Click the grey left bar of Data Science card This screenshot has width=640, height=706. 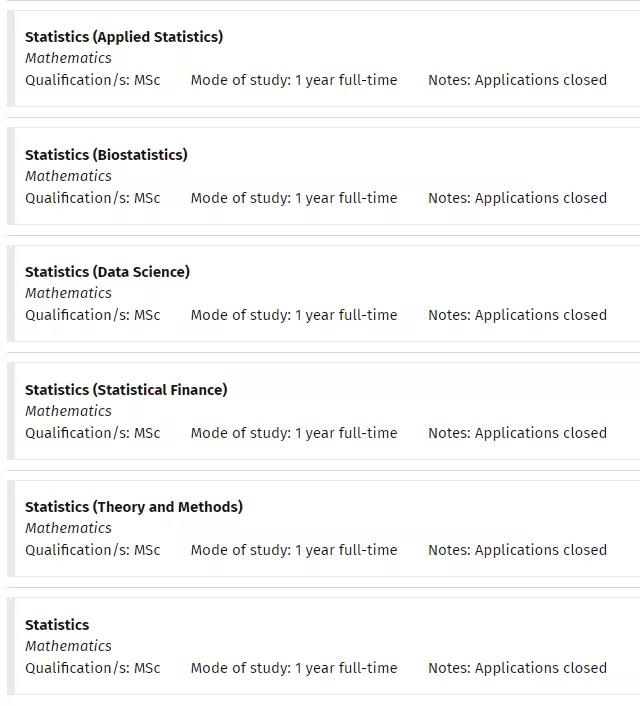pyautogui.click(x=11, y=294)
